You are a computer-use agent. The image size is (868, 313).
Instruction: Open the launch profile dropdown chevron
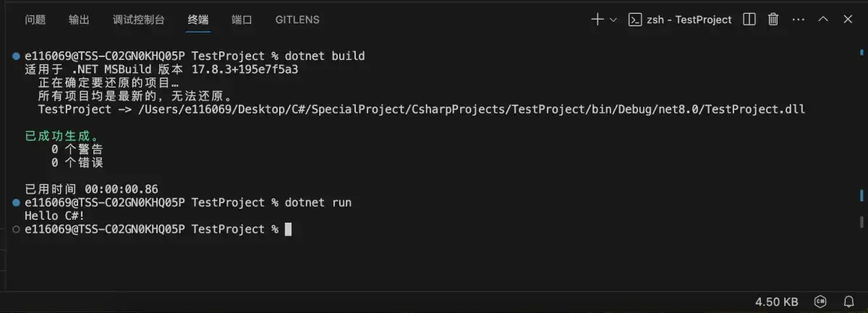(x=613, y=20)
